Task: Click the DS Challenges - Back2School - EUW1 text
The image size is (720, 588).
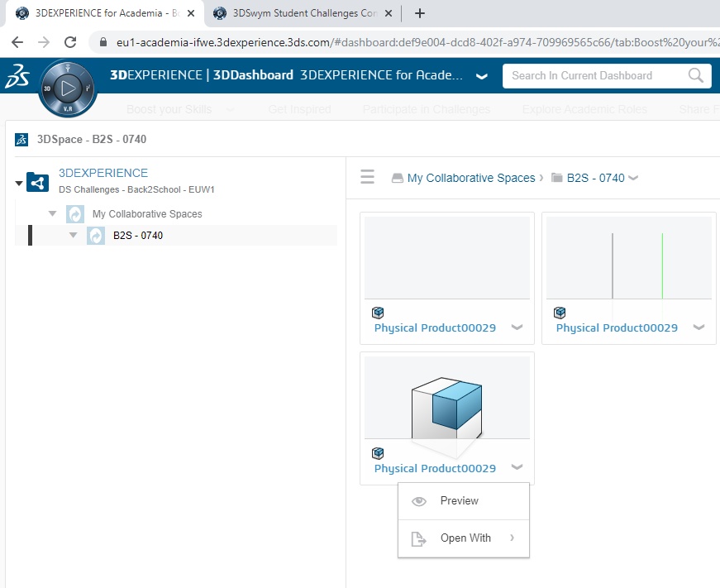Action: click(136, 189)
